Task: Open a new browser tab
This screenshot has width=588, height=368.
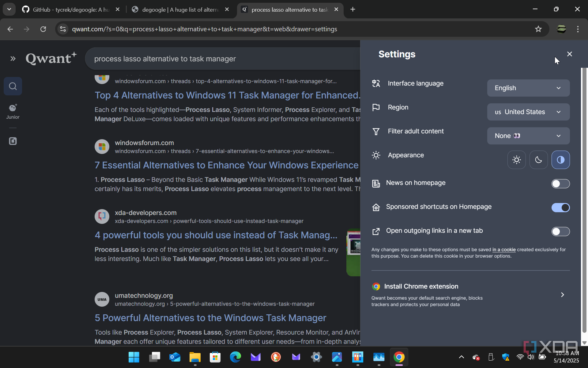Action: tap(353, 10)
